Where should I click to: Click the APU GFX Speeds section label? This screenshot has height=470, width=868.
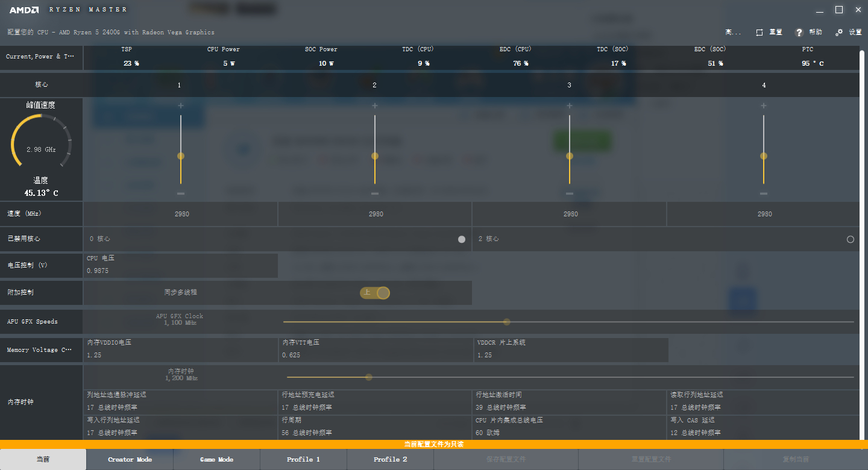[x=33, y=322]
